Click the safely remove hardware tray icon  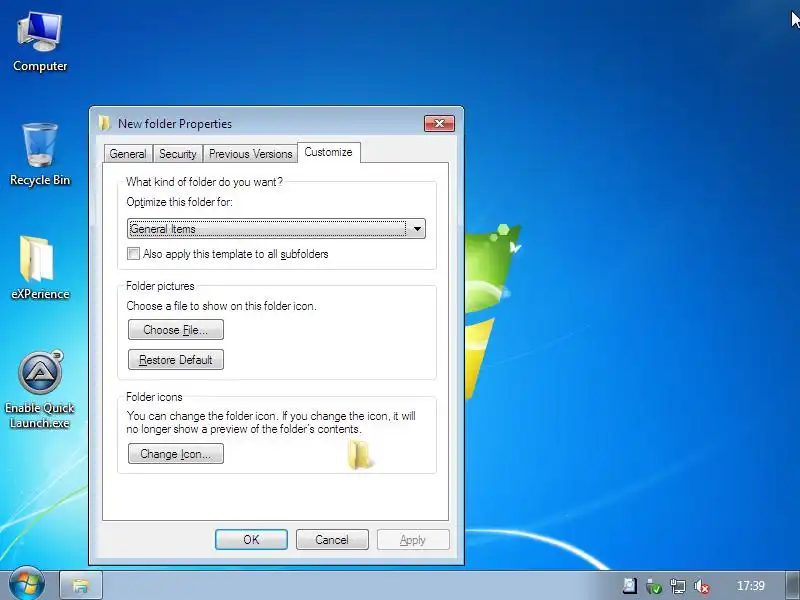(654, 586)
